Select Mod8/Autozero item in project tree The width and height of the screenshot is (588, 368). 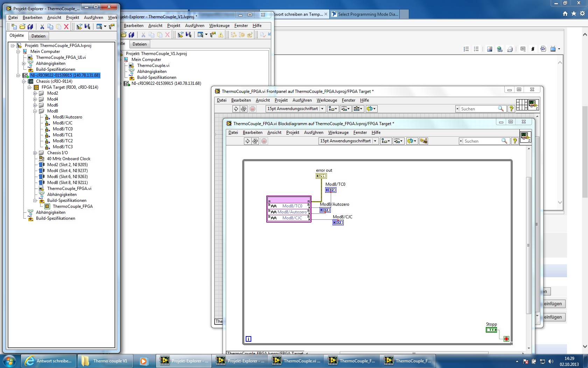click(67, 117)
